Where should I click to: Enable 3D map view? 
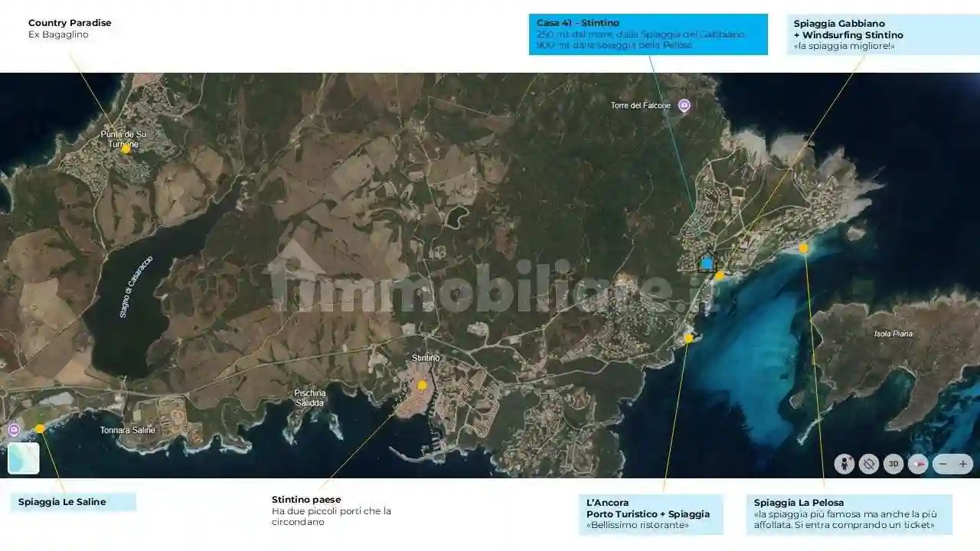[x=893, y=464]
